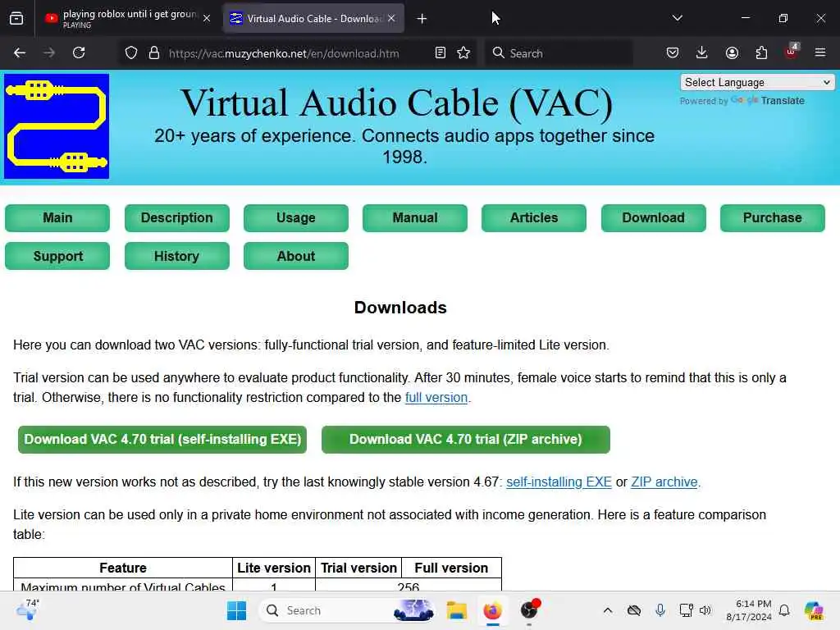Screen dimensions: 840x630
Task: Click the Firefox taskbar icon
Action: point(492,610)
